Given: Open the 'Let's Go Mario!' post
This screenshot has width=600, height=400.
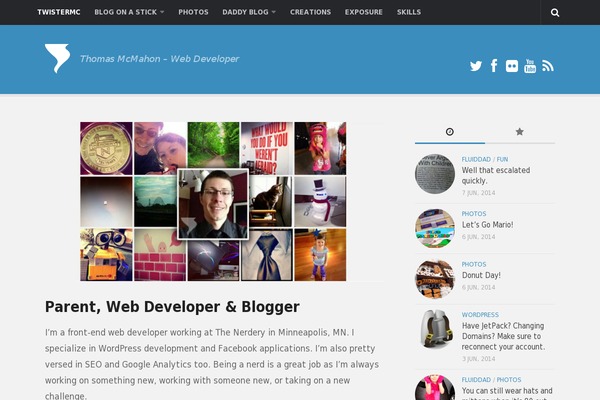Looking at the screenshot, I should (487, 225).
